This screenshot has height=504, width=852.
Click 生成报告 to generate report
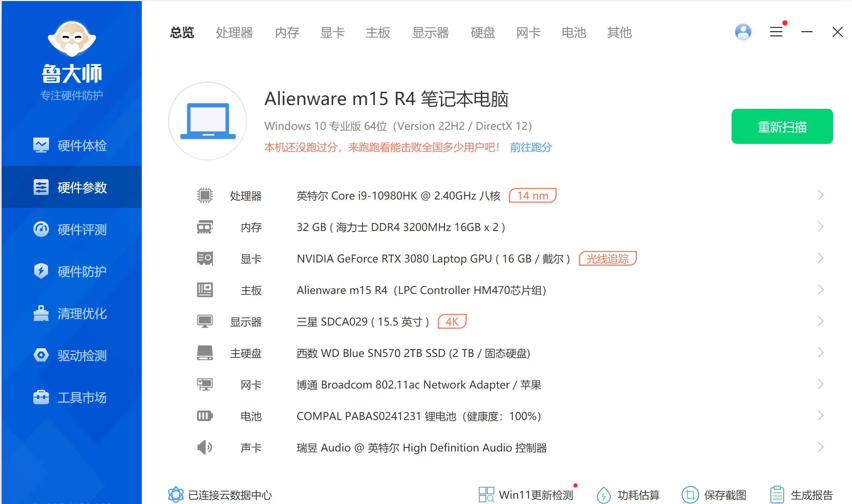click(x=801, y=495)
